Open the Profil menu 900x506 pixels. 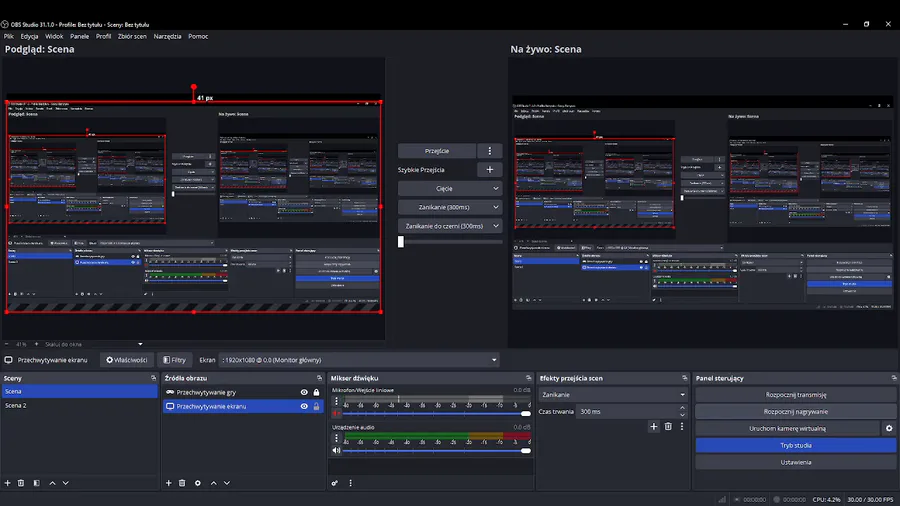103,36
